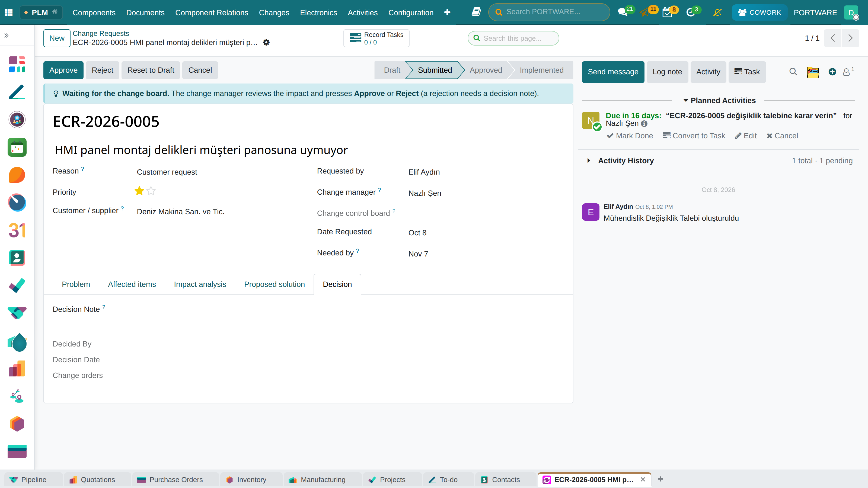Expand the left sidebar with double chevron
Image resolution: width=868 pixels, height=488 pixels.
pyautogui.click(x=7, y=35)
